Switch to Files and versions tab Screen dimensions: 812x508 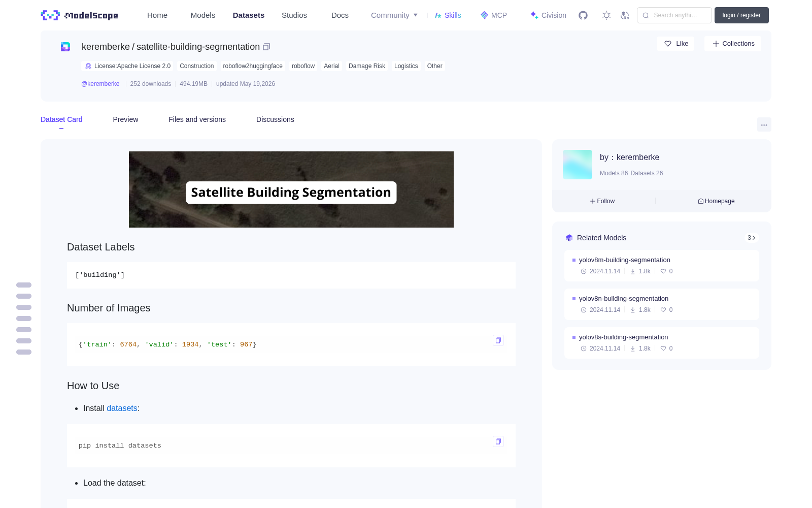coord(197,119)
